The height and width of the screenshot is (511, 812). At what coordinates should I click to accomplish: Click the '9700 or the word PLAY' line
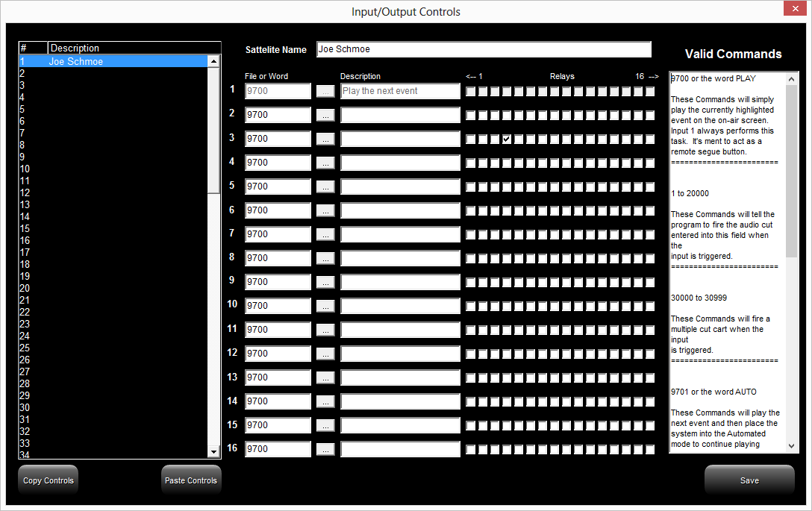point(713,78)
